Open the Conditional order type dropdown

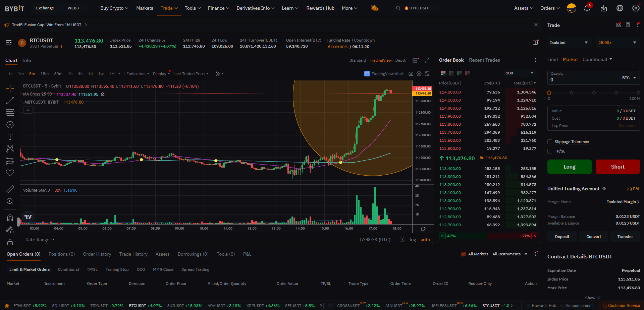[597, 59]
